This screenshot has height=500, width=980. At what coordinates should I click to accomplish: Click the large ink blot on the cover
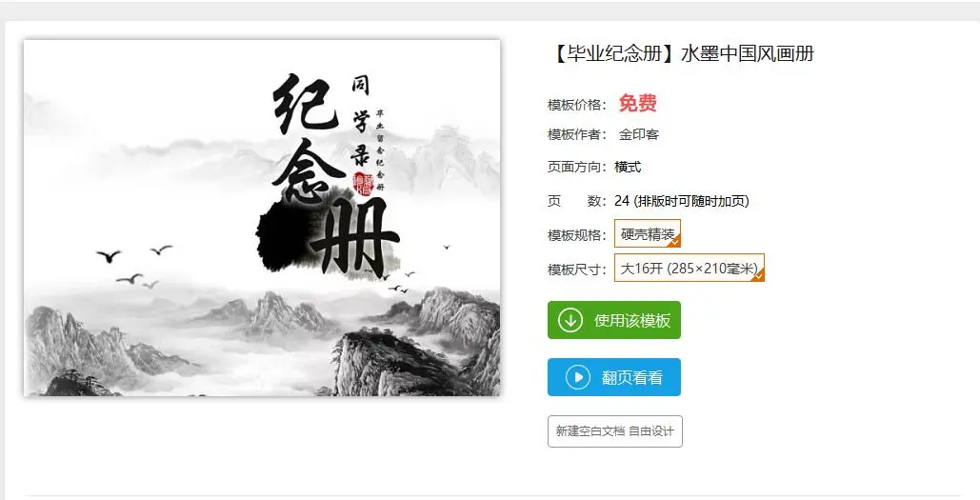click(285, 239)
